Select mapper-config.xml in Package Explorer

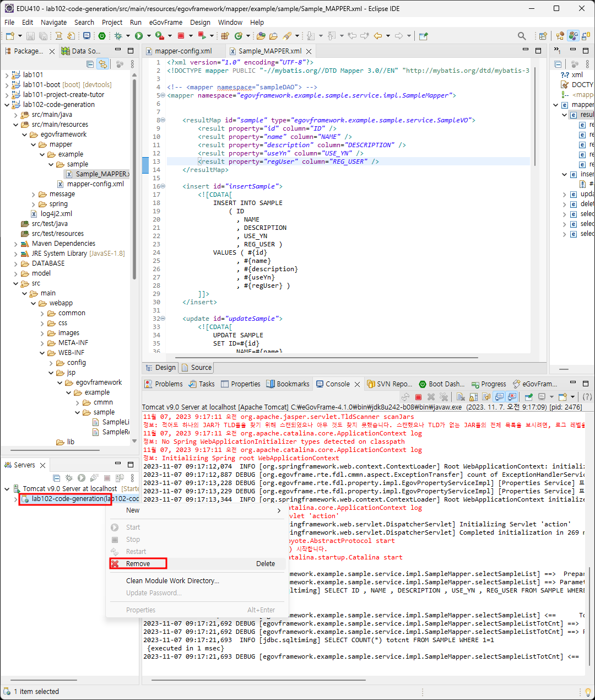click(90, 184)
